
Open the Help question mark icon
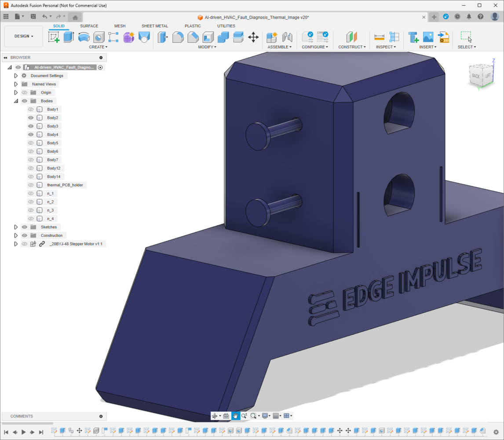click(481, 17)
